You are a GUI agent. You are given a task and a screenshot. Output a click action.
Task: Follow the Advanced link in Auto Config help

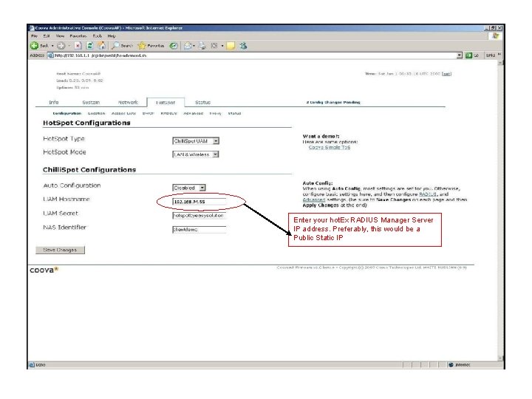point(314,199)
